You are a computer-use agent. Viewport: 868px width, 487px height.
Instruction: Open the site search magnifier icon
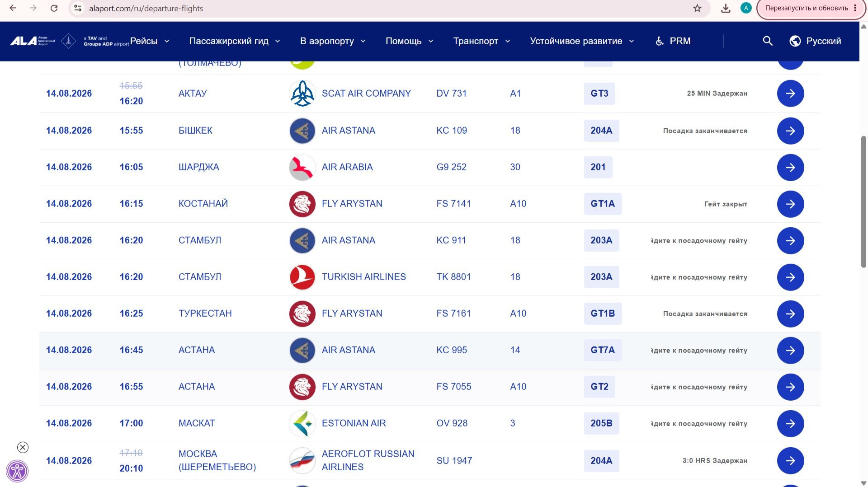click(767, 41)
